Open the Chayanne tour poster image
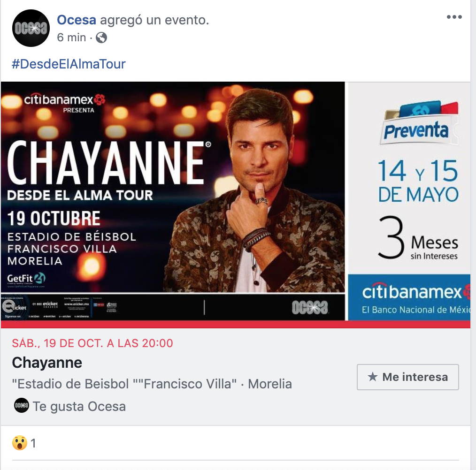Image resolution: width=476 pixels, height=470 pixels. (x=236, y=201)
